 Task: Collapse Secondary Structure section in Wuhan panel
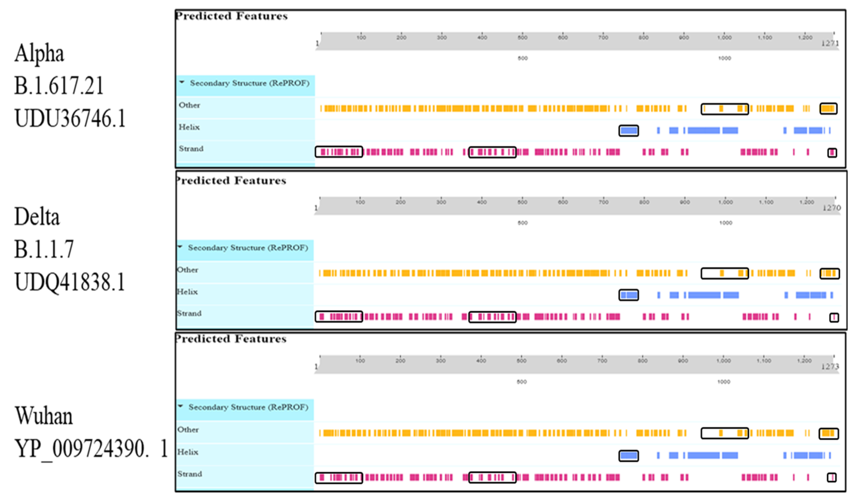[x=181, y=406]
